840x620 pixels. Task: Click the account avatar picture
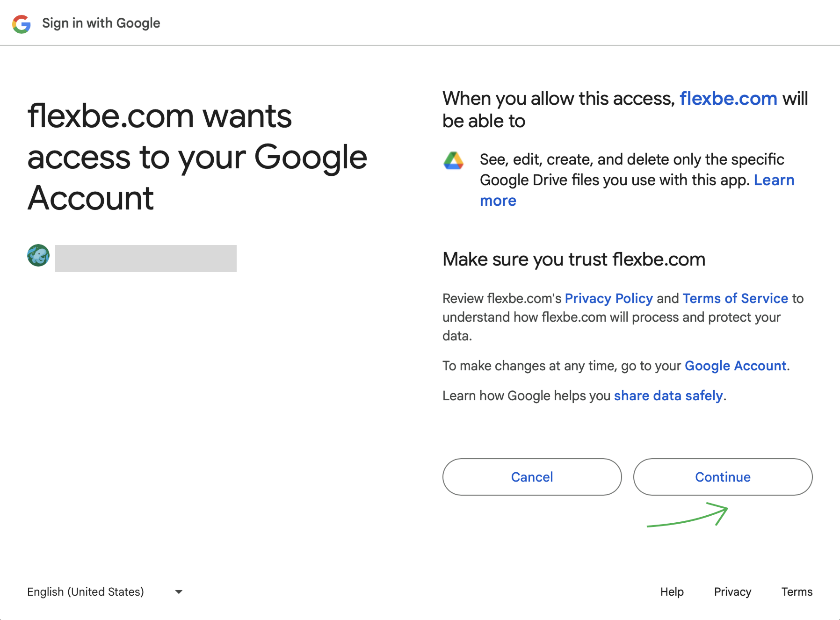pyautogui.click(x=38, y=255)
